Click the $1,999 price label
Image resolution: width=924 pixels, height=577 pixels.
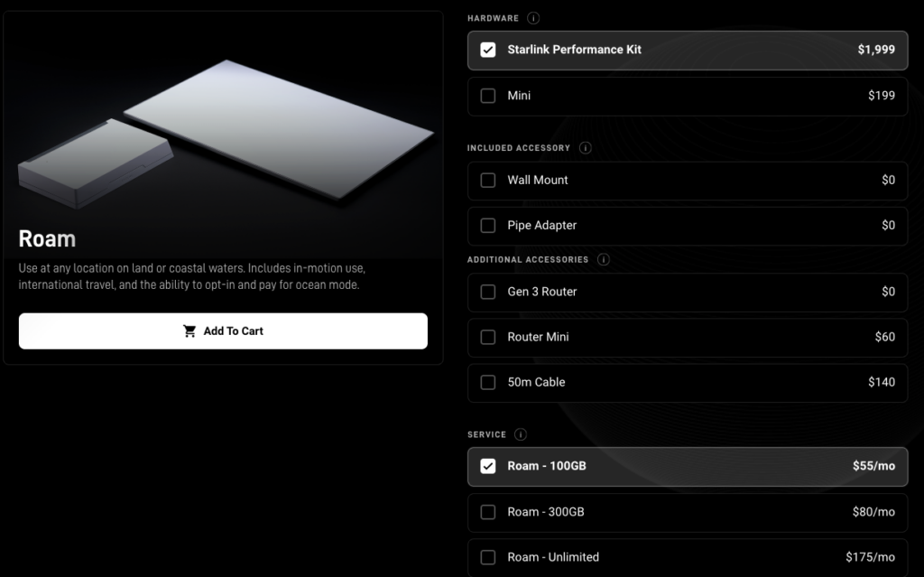pyautogui.click(x=875, y=50)
